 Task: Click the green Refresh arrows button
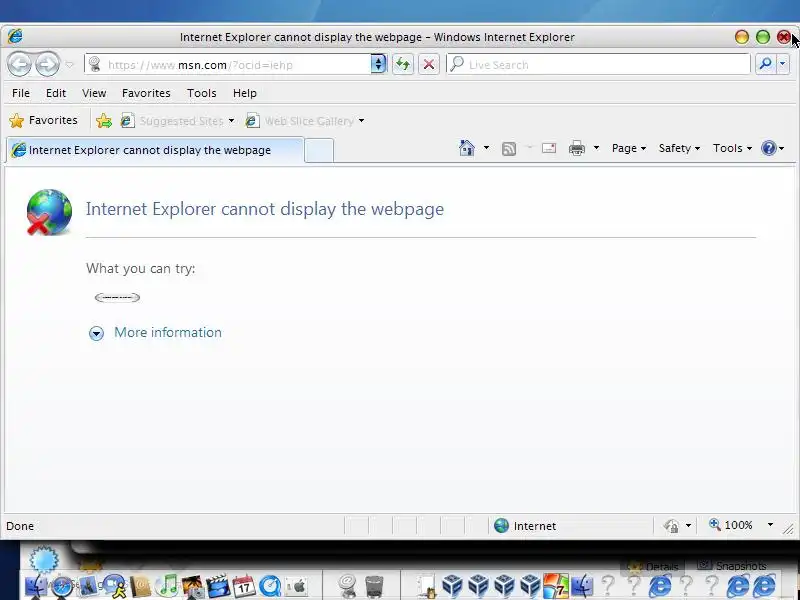(x=403, y=64)
